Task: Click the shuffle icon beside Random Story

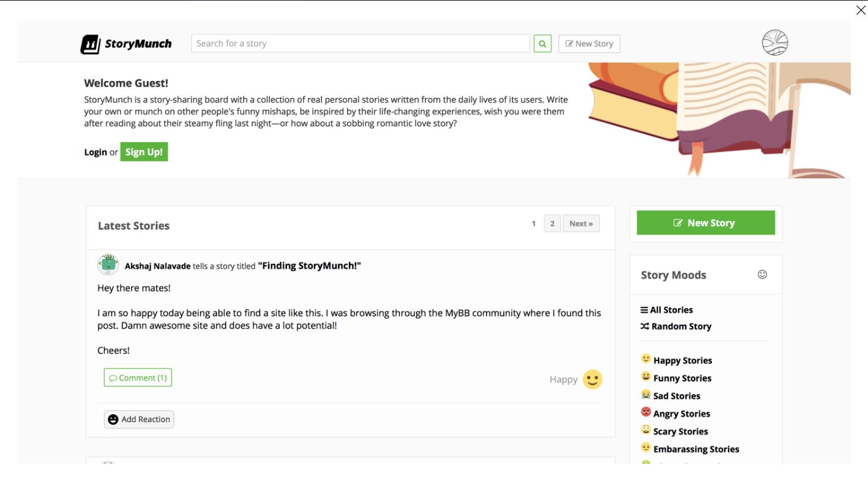Action: click(645, 326)
